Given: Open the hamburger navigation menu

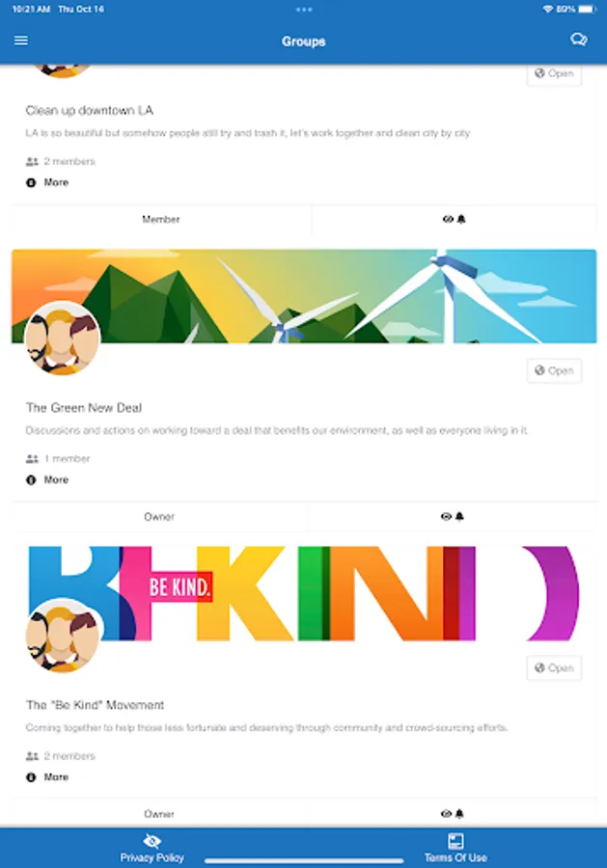Looking at the screenshot, I should [x=21, y=41].
